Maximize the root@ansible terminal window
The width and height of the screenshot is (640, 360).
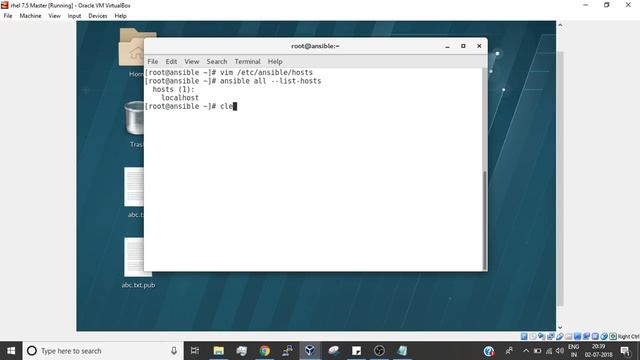pos(463,46)
